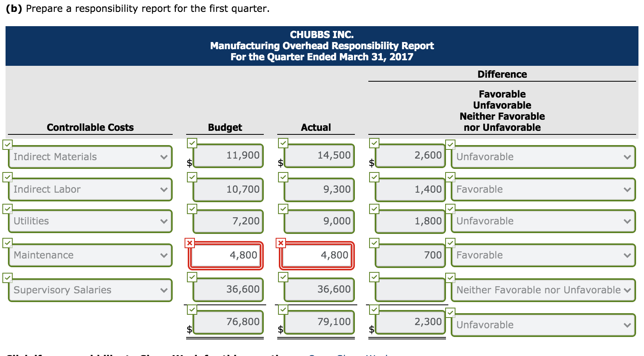Open the Neither Favorable nor Unfavorable dropdown

click(x=543, y=290)
